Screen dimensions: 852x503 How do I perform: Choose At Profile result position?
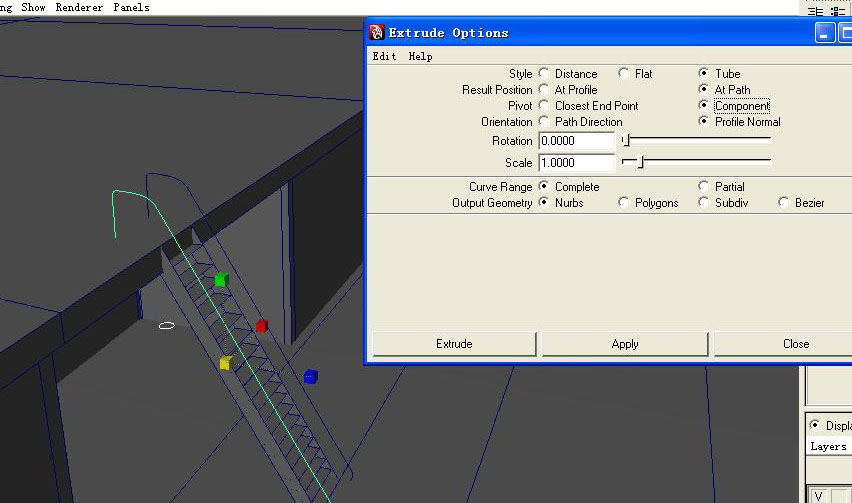coord(543,89)
